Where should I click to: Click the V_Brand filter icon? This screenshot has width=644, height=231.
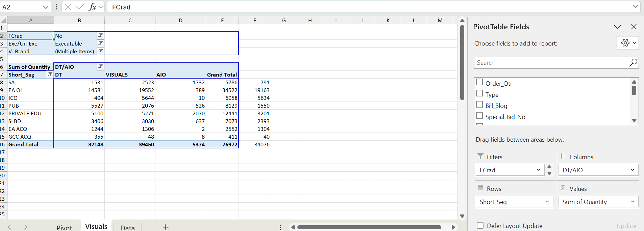point(100,51)
